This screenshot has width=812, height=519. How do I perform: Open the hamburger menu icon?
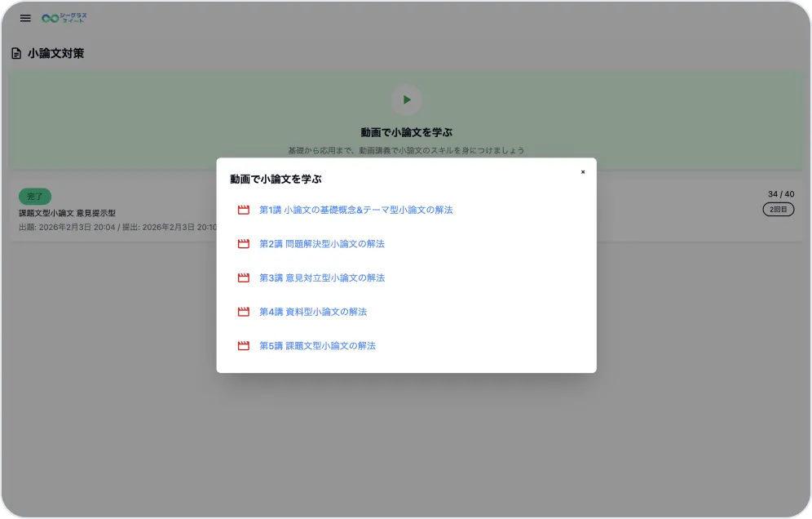point(25,18)
